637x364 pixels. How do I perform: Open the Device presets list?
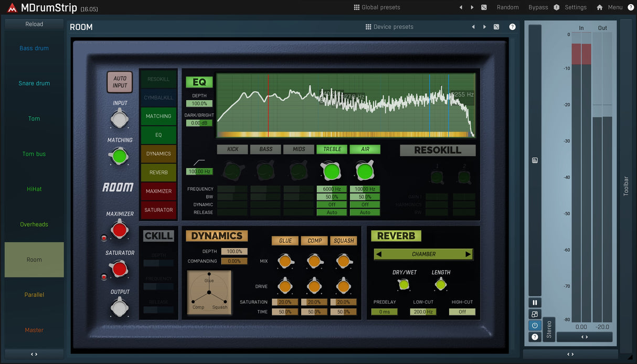point(389,27)
